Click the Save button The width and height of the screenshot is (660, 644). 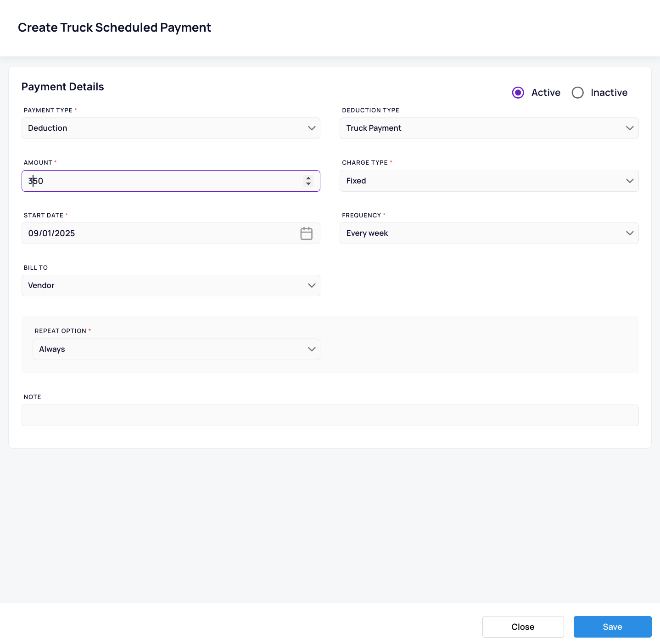612,627
